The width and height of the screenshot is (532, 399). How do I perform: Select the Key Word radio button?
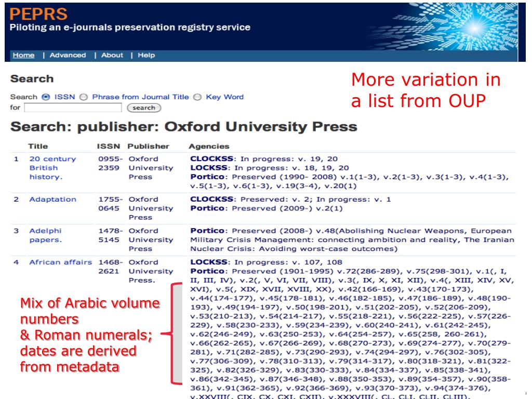pyautogui.click(x=197, y=97)
